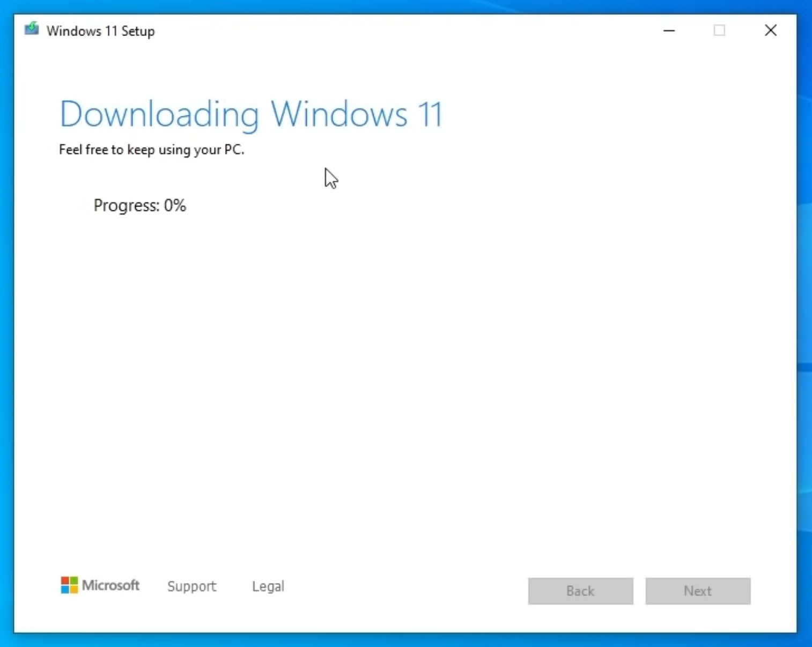
Task: Minimize the Windows 11 Setup window
Action: click(669, 31)
